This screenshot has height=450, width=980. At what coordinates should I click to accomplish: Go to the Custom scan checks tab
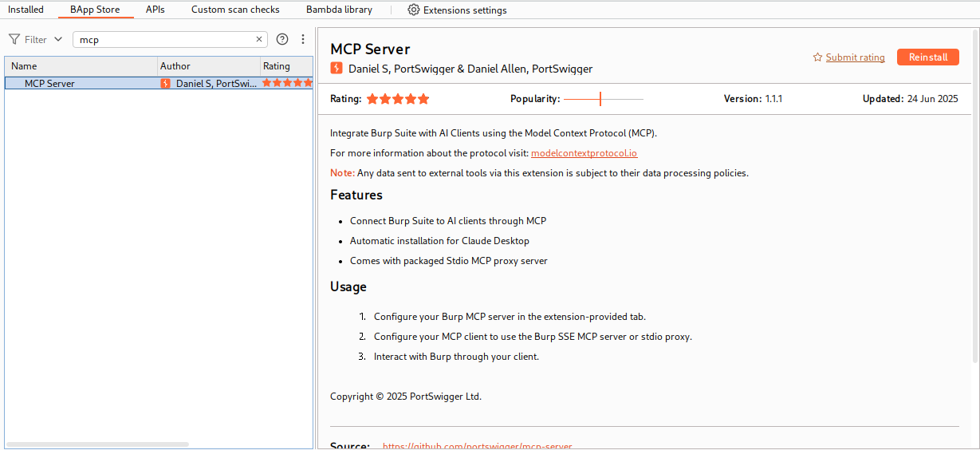pos(235,10)
